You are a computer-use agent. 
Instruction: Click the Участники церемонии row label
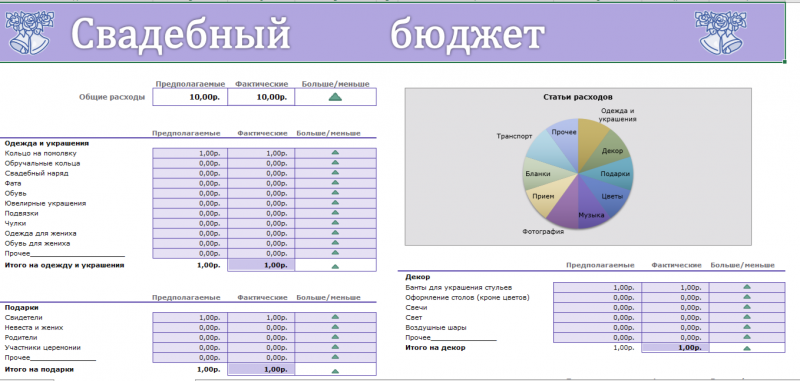[x=43, y=347]
